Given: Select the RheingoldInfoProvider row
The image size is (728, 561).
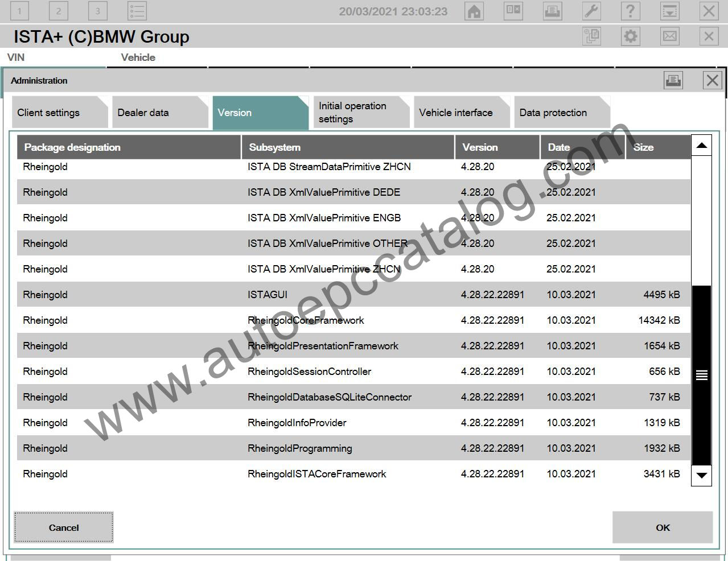Looking at the screenshot, I should coord(353,423).
